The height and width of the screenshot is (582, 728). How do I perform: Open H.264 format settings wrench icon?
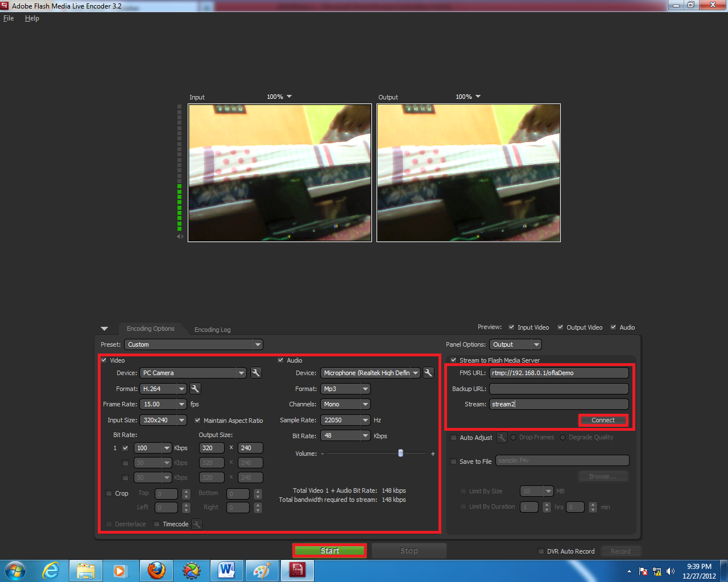click(195, 389)
